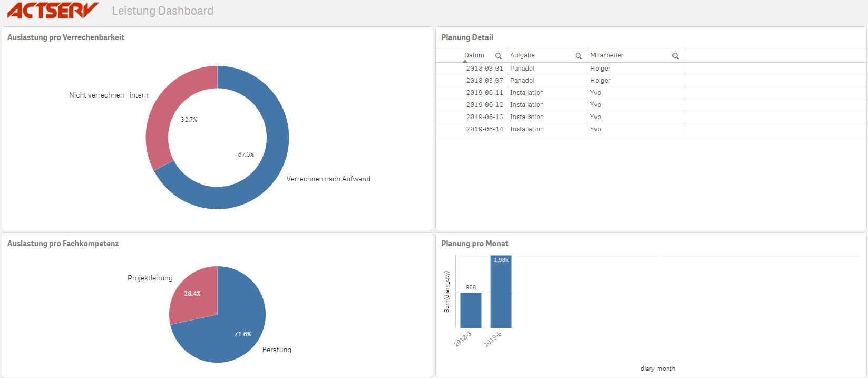Select the 2018-03-01 Panadol table row
The image size is (868, 378).
click(522, 69)
